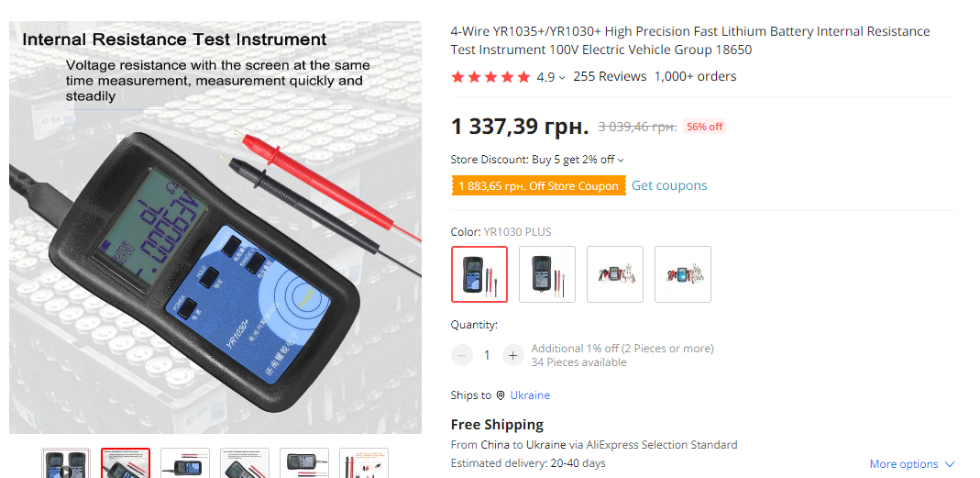
Task: Click the main product image
Action: click(215, 229)
